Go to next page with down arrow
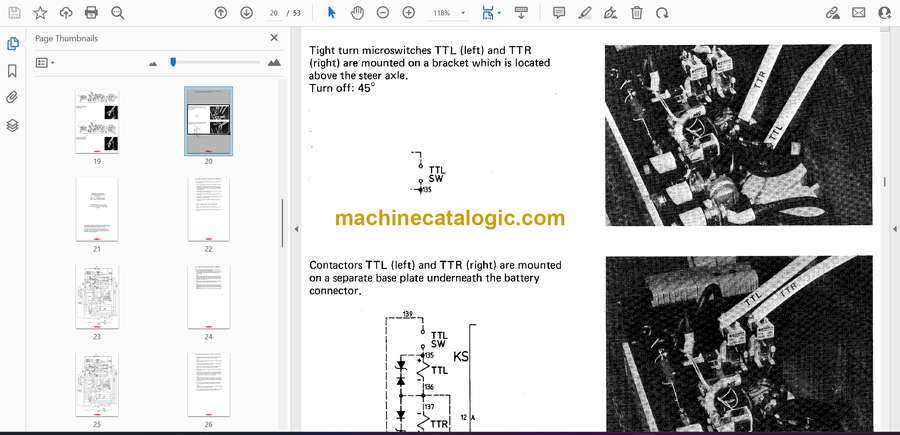The image size is (900, 435). pos(246,13)
